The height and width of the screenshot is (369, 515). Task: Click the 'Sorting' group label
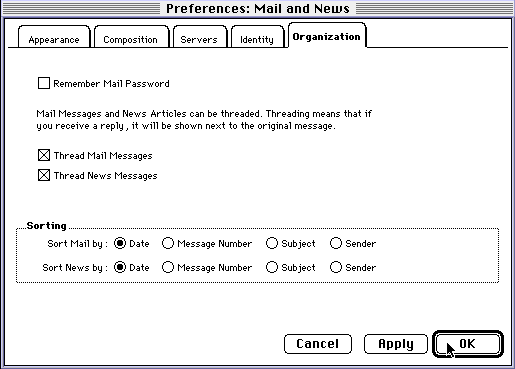[x=46, y=226]
